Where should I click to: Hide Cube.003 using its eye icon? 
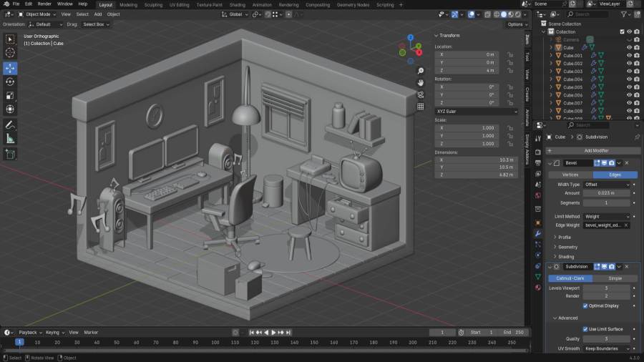click(x=630, y=72)
